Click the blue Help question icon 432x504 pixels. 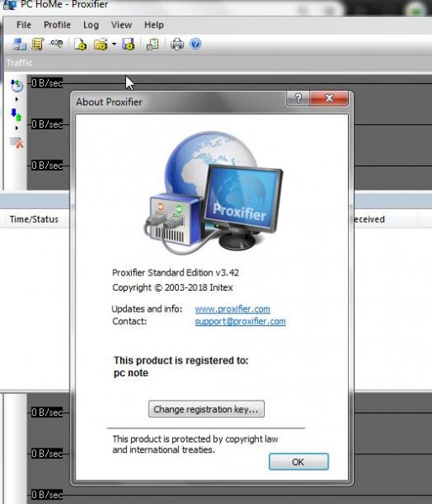195,44
